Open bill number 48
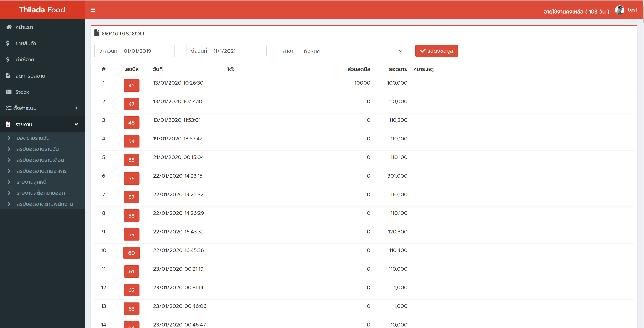Viewport: 644px width, 328px height. pyautogui.click(x=131, y=123)
